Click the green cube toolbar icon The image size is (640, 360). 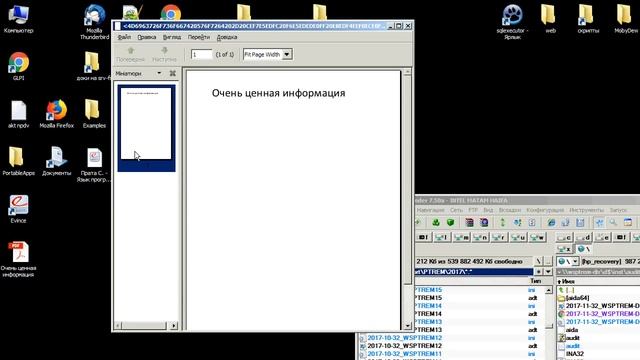pos(450,222)
